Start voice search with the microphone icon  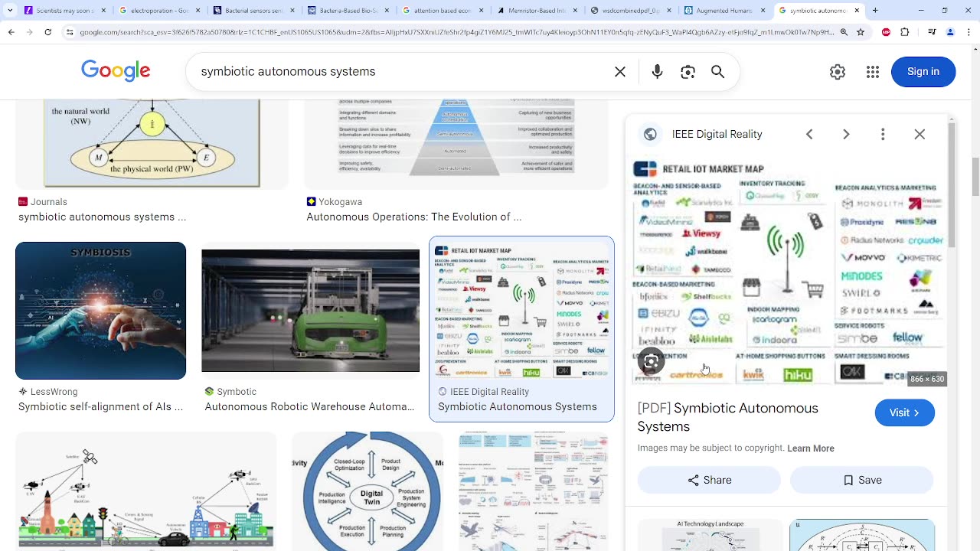657,71
